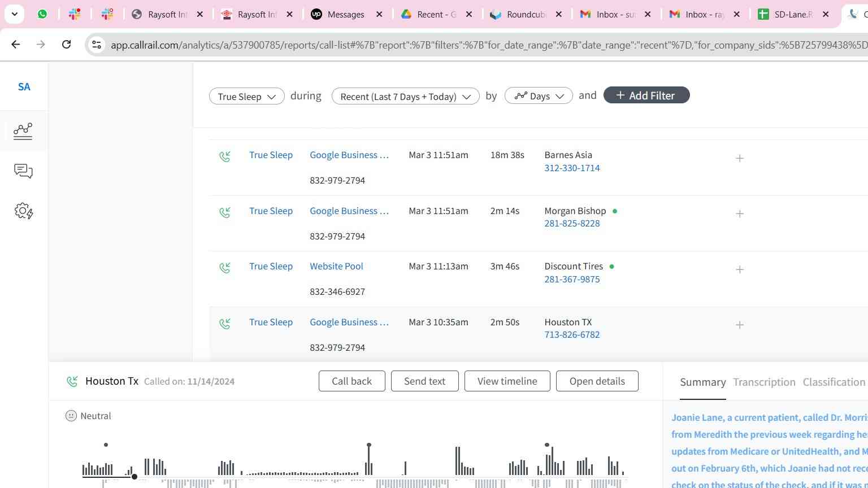The image size is (868, 488).
Task: Add tag plus icon on Houston TX row
Action: [x=740, y=325]
